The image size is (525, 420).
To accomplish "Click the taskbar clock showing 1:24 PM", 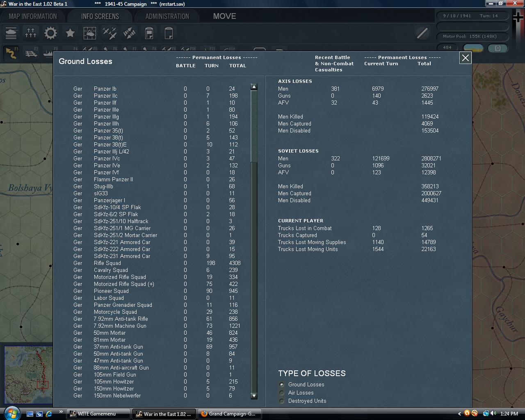I will (509, 414).
